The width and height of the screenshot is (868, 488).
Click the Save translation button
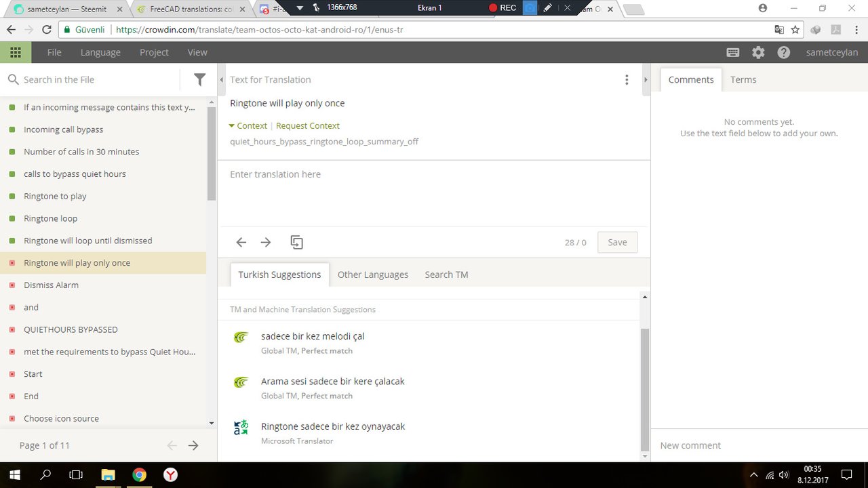(x=617, y=242)
